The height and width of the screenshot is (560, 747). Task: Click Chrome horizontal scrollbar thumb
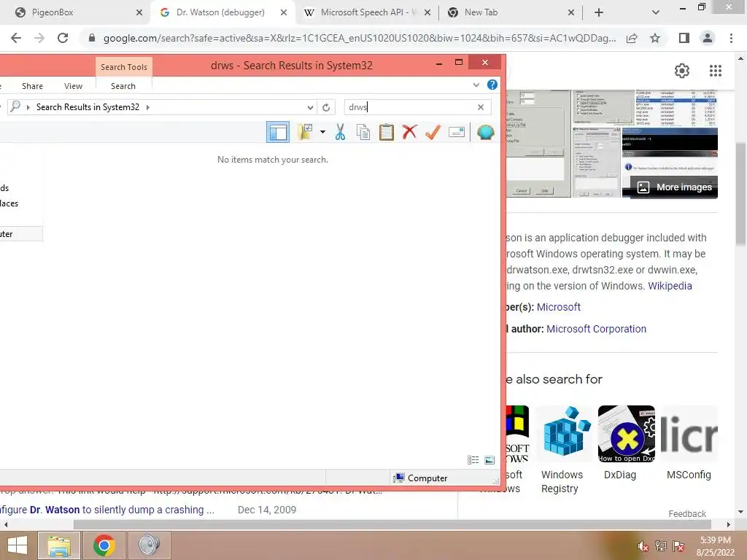coord(392,524)
